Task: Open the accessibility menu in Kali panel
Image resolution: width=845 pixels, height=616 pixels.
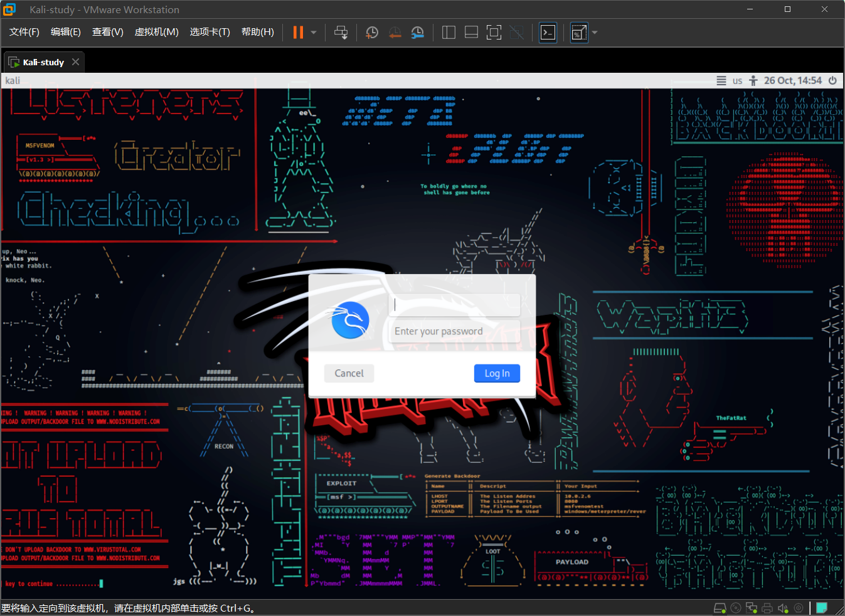Action: point(753,81)
